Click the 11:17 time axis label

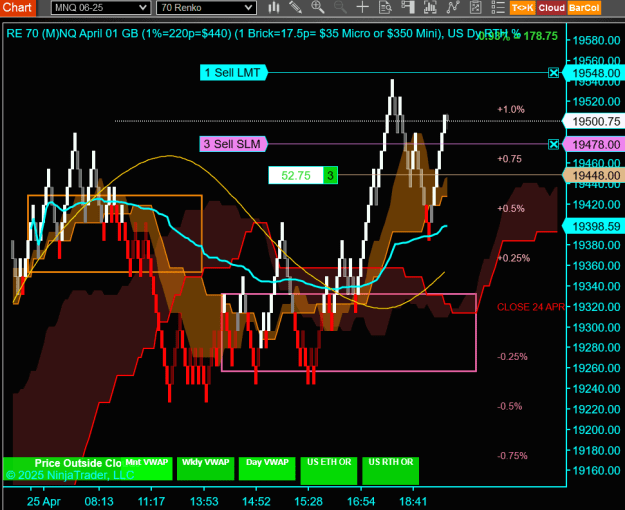tap(151, 501)
